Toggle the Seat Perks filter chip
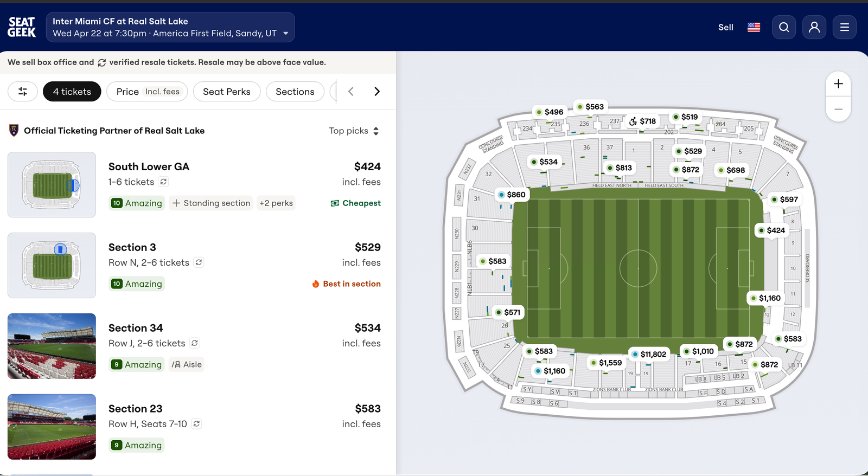 tap(227, 92)
